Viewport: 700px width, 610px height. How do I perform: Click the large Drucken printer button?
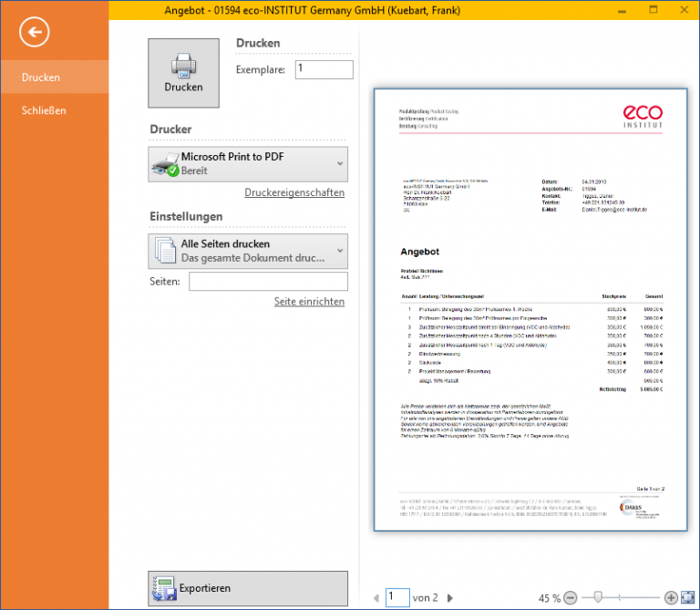pos(183,73)
